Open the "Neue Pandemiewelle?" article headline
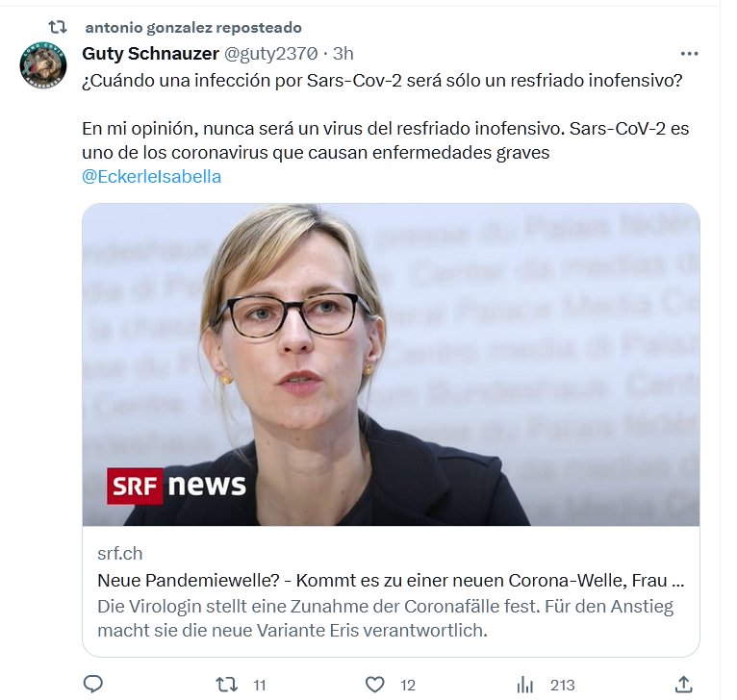Viewport: 737px width, 700px height. tap(391, 581)
